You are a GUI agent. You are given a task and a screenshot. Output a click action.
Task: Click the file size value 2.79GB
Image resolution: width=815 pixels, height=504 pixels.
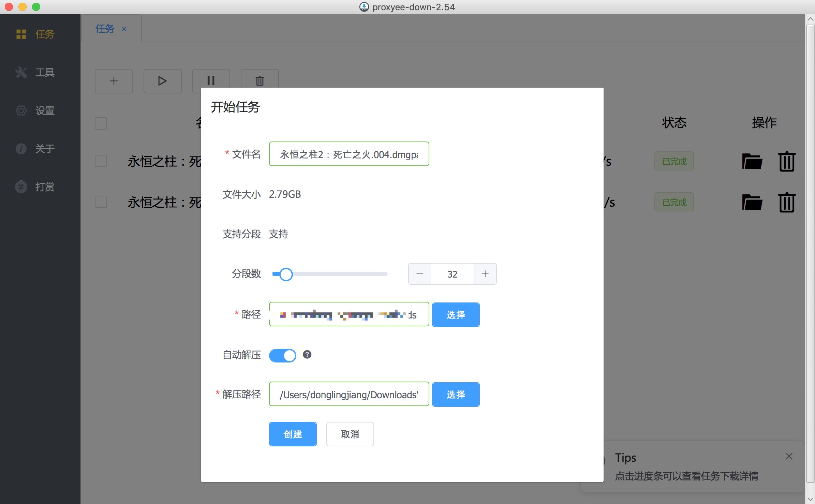(x=285, y=194)
